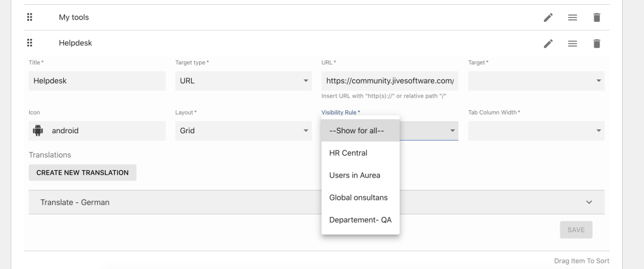
Task: Click the Icon input field showing android
Action: point(97,131)
